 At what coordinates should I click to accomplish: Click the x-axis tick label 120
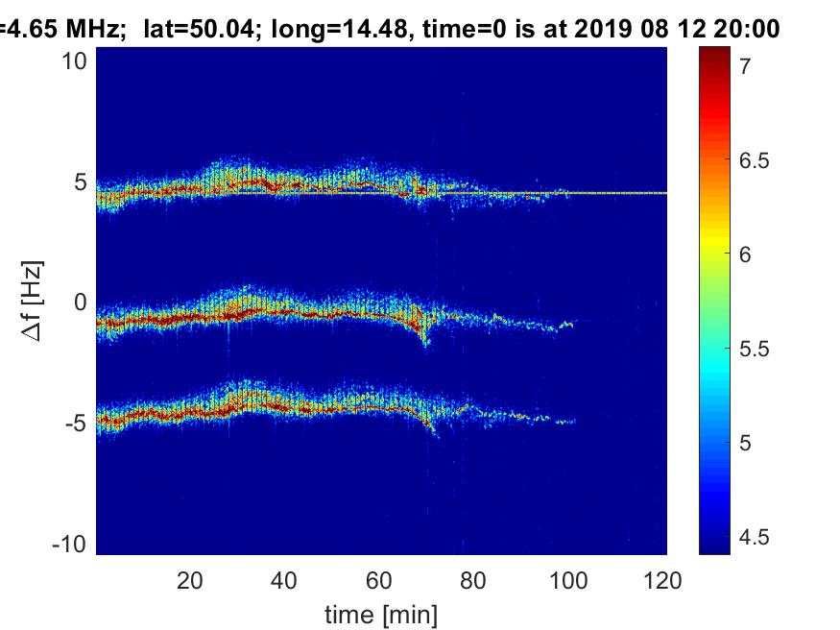point(663,579)
